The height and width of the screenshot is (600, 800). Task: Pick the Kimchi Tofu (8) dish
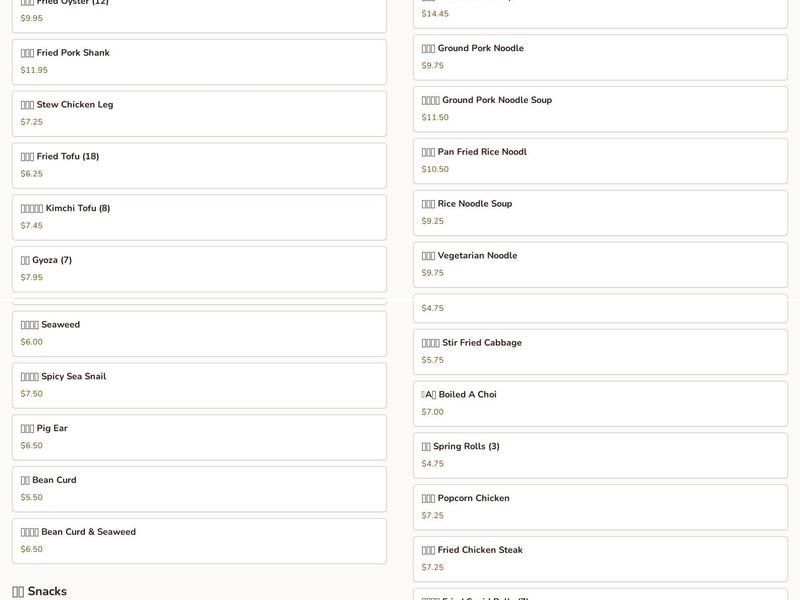[x=199, y=217]
